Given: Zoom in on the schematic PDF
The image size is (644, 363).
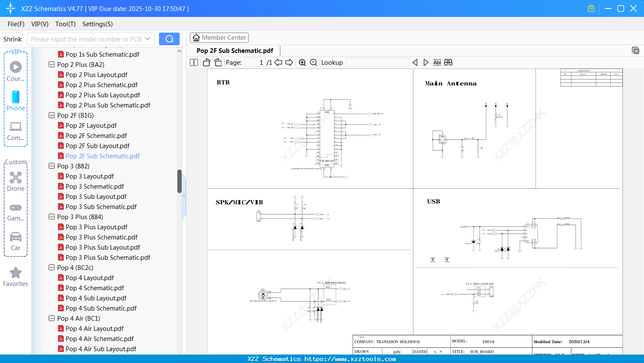Looking at the screenshot, I should [x=302, y=62].
